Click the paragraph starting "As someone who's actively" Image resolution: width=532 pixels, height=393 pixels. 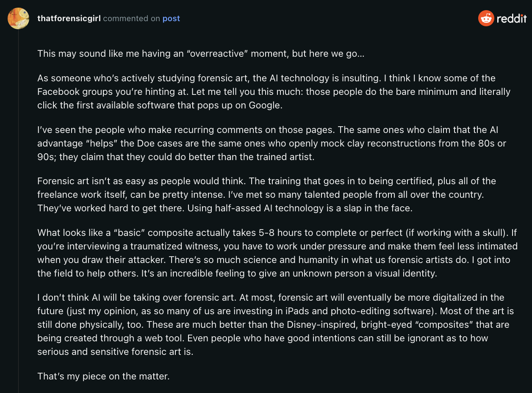[x=274, y=91]
